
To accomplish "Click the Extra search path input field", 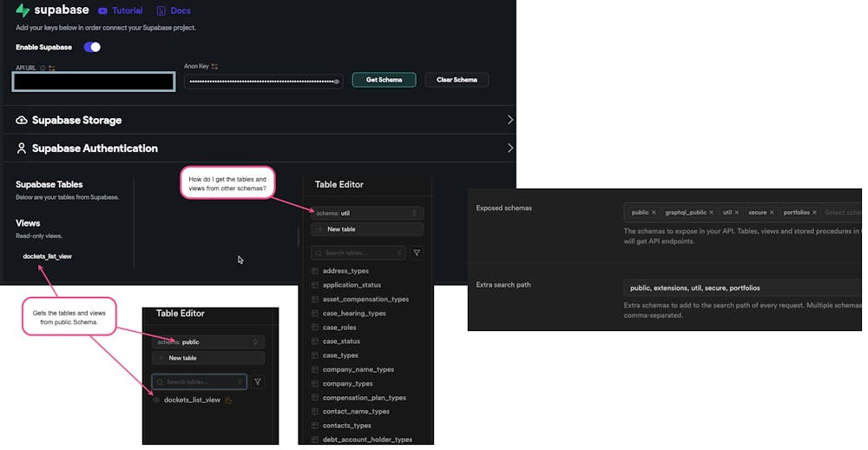I will (x=742, y=288).
